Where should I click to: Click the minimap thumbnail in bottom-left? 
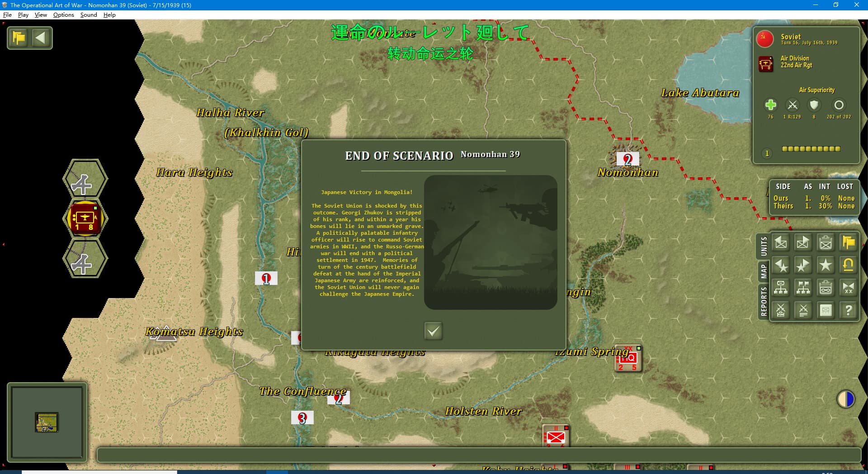(47, 422)
